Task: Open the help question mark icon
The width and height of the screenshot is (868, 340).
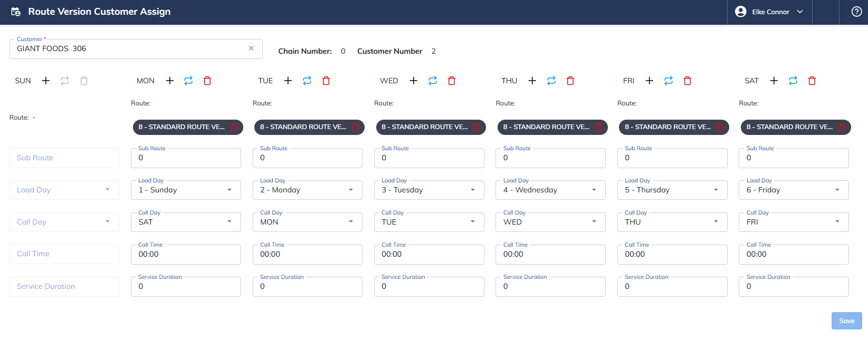Action: [857, 12]
